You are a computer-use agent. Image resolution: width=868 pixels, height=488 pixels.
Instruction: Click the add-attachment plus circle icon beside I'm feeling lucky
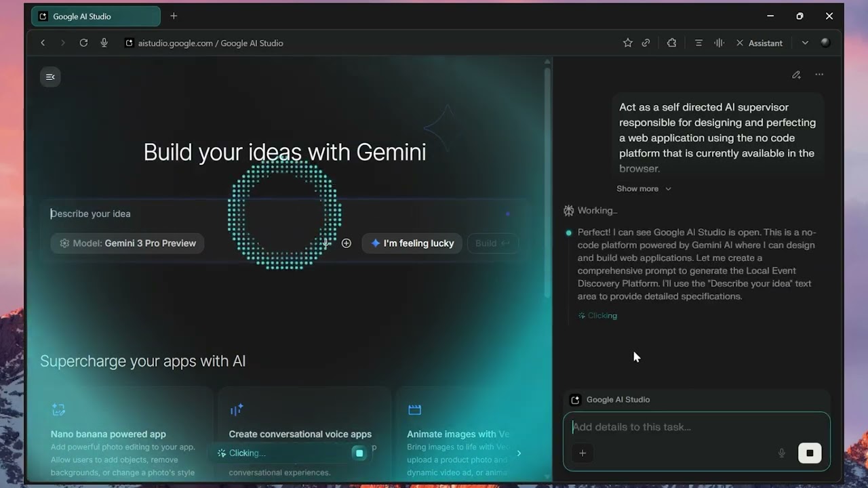(x=347, y=243)
